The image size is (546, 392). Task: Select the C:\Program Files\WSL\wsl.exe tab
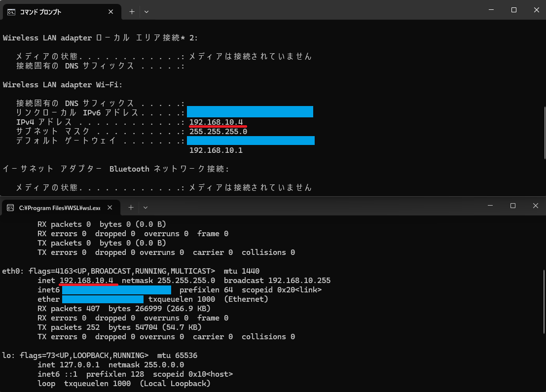pos(59,207)
